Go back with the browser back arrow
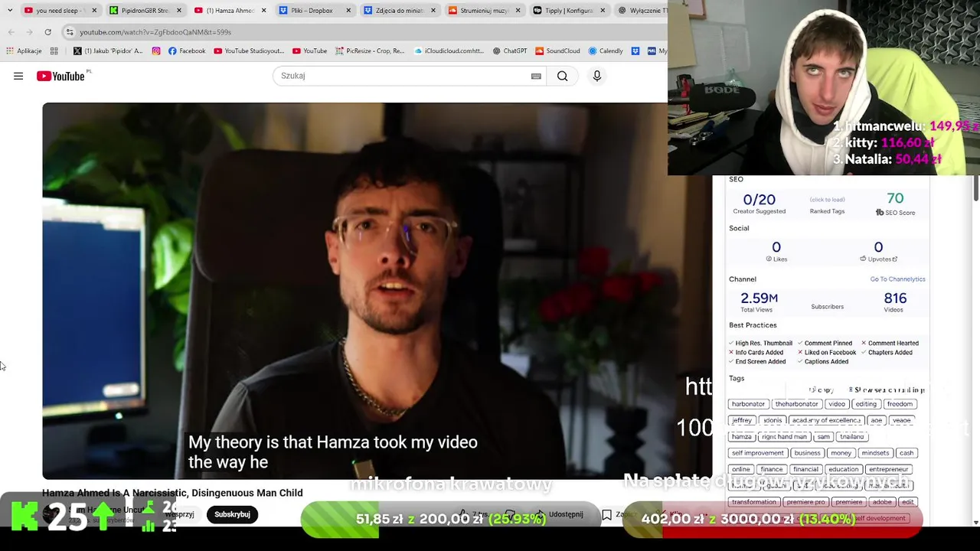Screen dimensions: 980x551 point(11,32)
